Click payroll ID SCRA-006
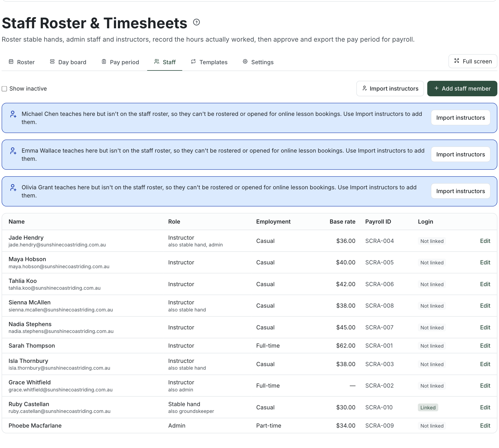 (379, 284)
